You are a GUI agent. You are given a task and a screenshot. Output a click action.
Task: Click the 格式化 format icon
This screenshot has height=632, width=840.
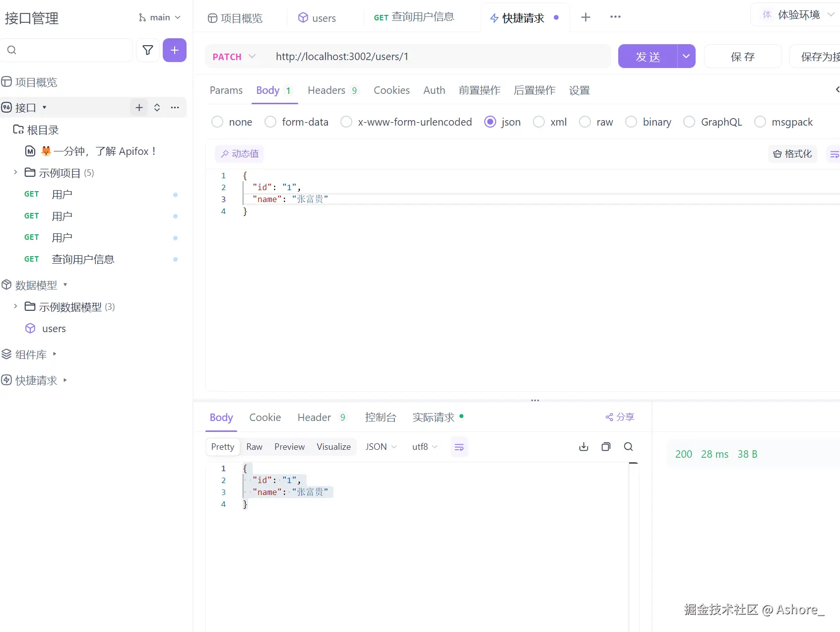777,154
